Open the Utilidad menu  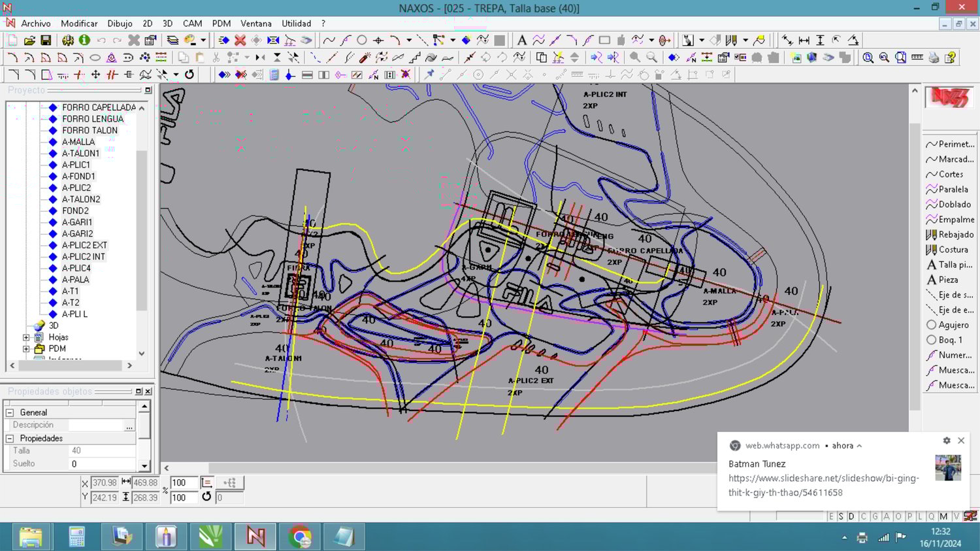click(x=296, y=24)
